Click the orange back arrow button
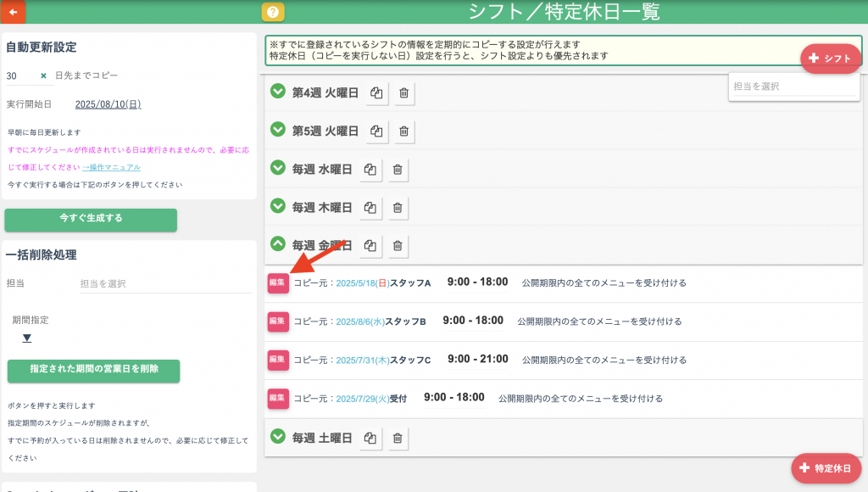Viewport: 868px width, 492px height. point(13,12)
